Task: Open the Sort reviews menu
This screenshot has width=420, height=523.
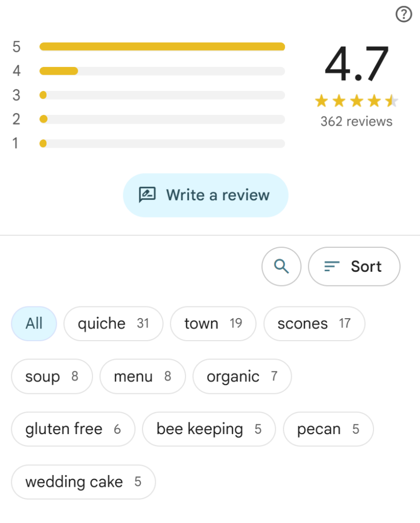Action: 354,266
